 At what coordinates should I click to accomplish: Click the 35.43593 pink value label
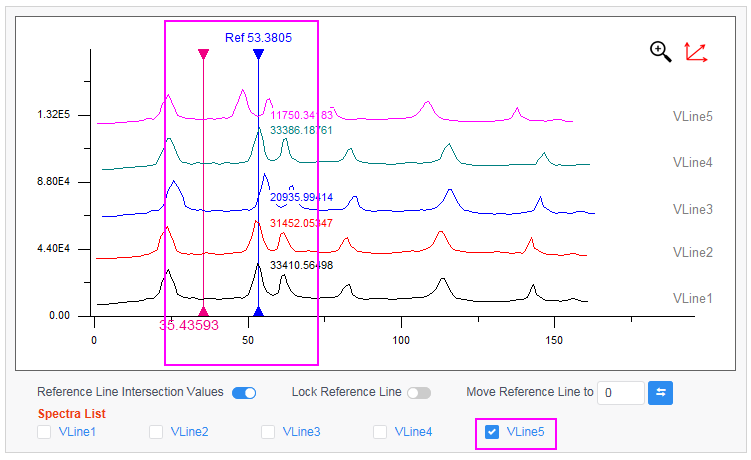[x=188, y=325]
